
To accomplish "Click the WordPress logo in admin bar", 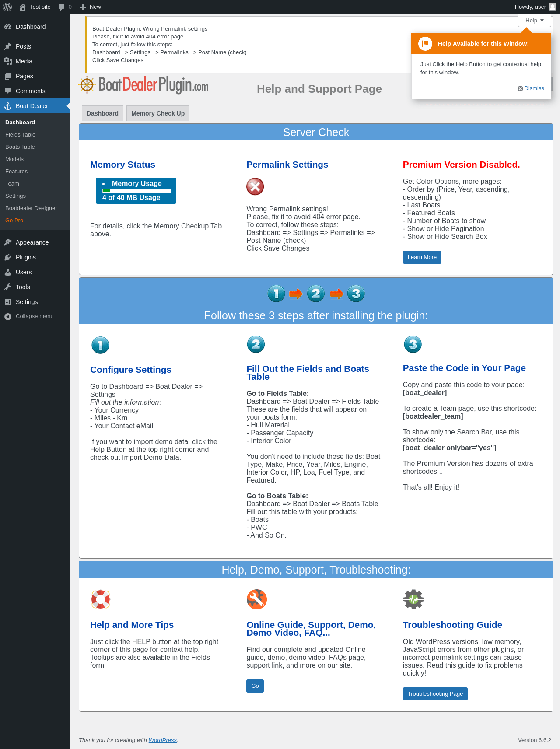I will tap(7, 7).
